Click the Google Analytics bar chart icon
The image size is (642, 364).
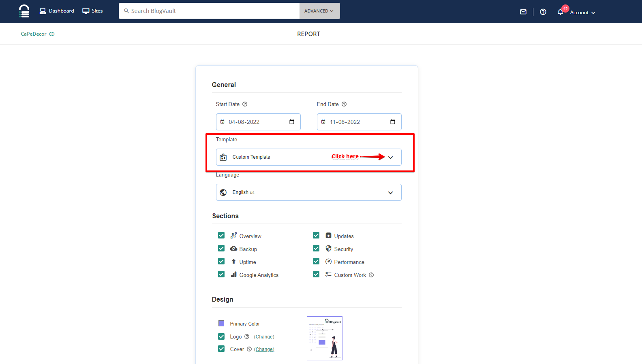[x=234, y=275]
